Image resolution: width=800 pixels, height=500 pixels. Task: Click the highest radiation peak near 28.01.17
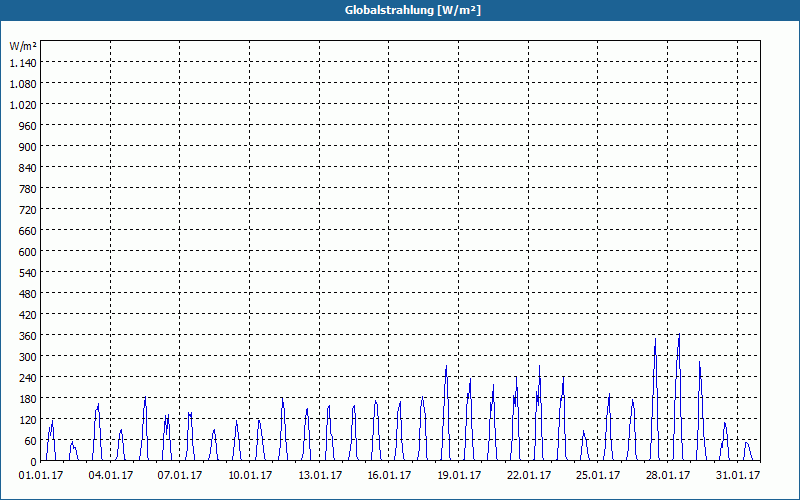(679, 335)
